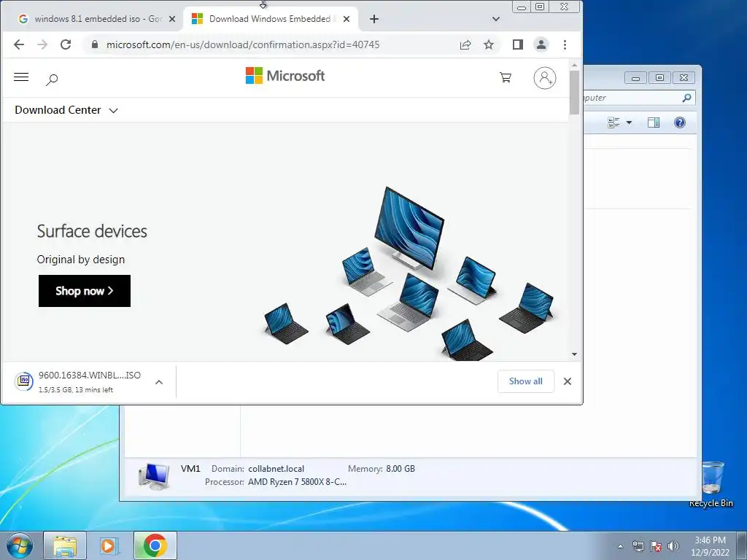Click the 9600.16384.WINBL....ISO download item
Image resolution: width=747 pixels, height=560 pixels.
coord(90,381)
